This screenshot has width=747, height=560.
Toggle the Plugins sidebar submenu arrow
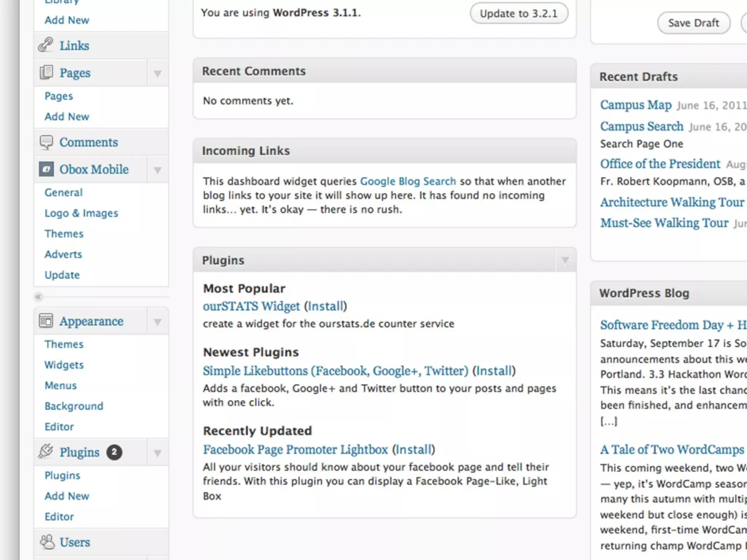(x=158, y=453)
